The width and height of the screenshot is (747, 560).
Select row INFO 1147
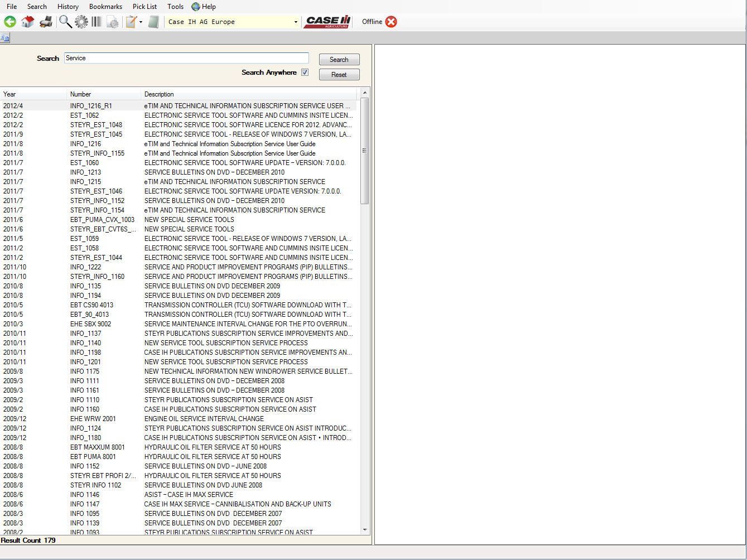(x=179, y=504)
